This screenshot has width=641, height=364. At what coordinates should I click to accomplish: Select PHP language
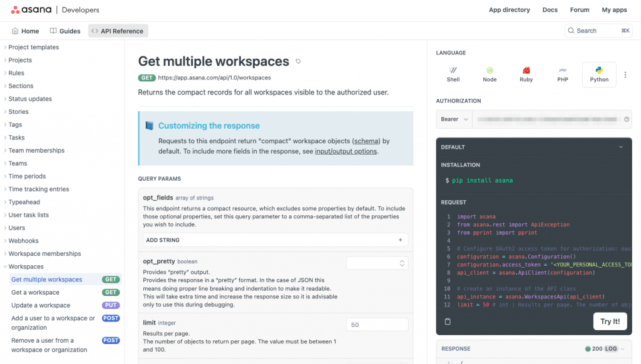(x=563, y=75)
